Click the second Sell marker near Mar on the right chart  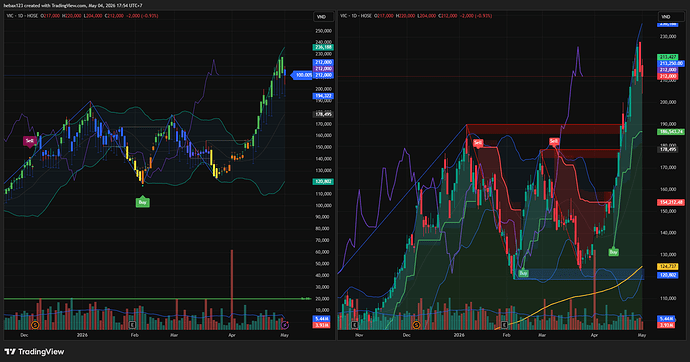(x=554, y=141)
